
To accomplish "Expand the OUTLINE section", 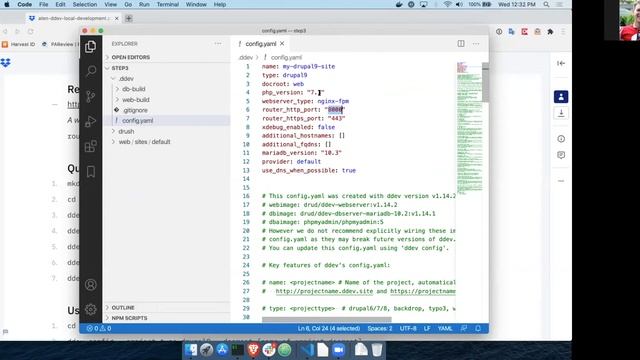I will click(168, 307).
